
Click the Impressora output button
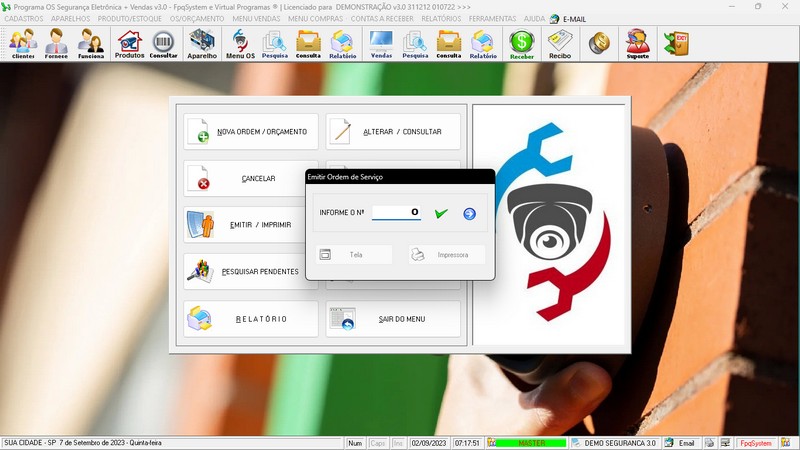446,255
